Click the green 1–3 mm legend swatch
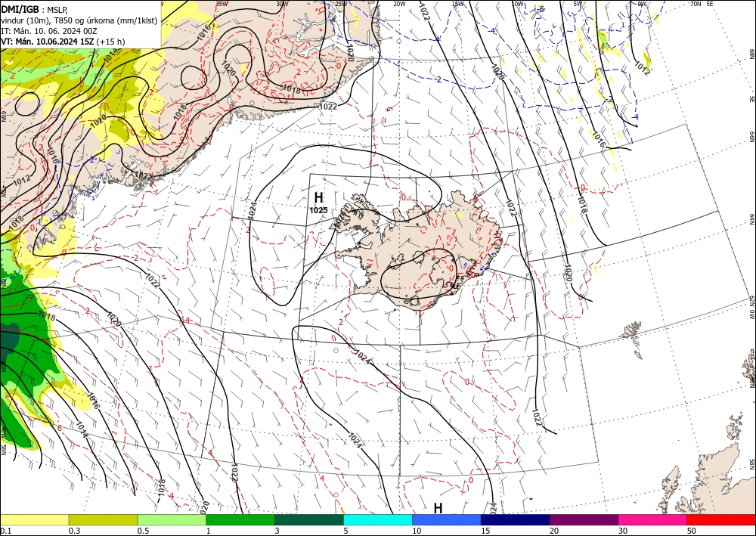Image resolution: width=756 pixels, height=536 pixels. 240,519
